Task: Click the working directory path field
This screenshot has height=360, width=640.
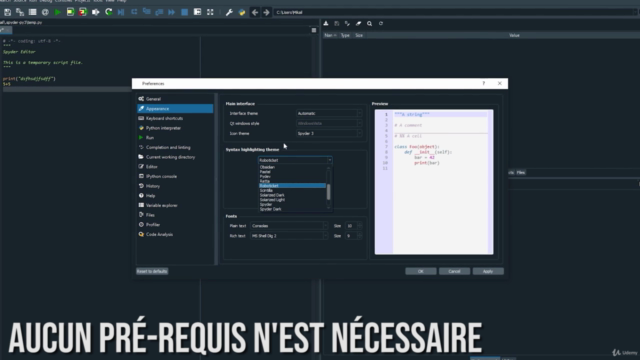Action: point(453,13)
